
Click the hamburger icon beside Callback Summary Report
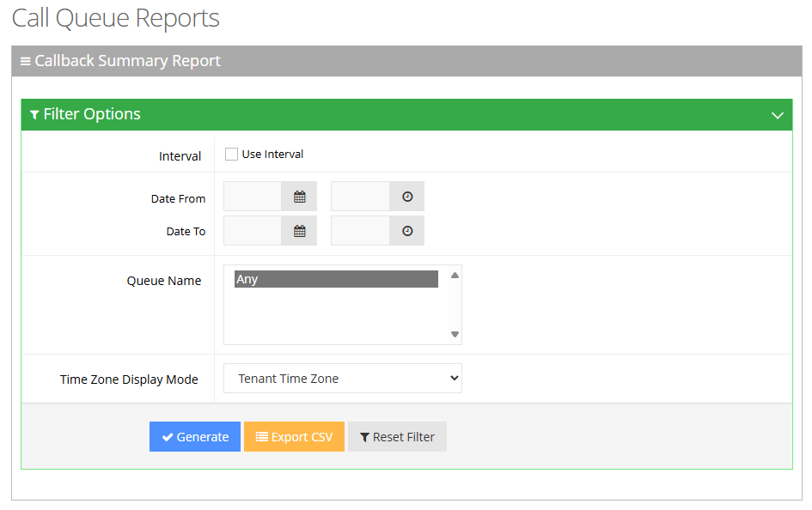click(x=27, y=61)
